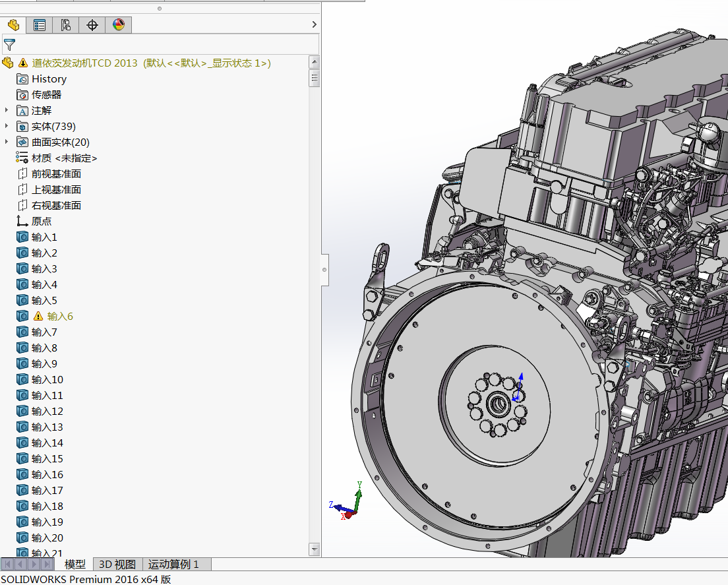The width and height of the screenshot is (728, 585).
Task: Click the tree scrollbar down arrow
Action: (315, 549)
